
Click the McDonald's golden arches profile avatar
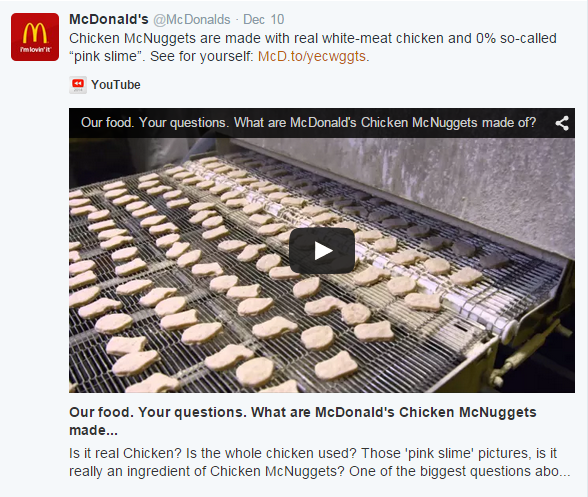coord(35,37)
